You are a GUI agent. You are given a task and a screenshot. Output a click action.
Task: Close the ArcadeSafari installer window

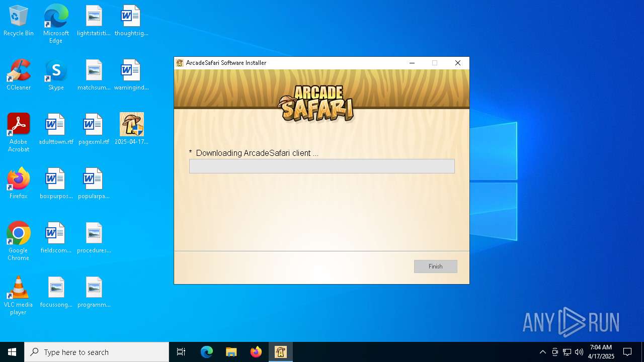pyautogui.click(x=458, y=63)
